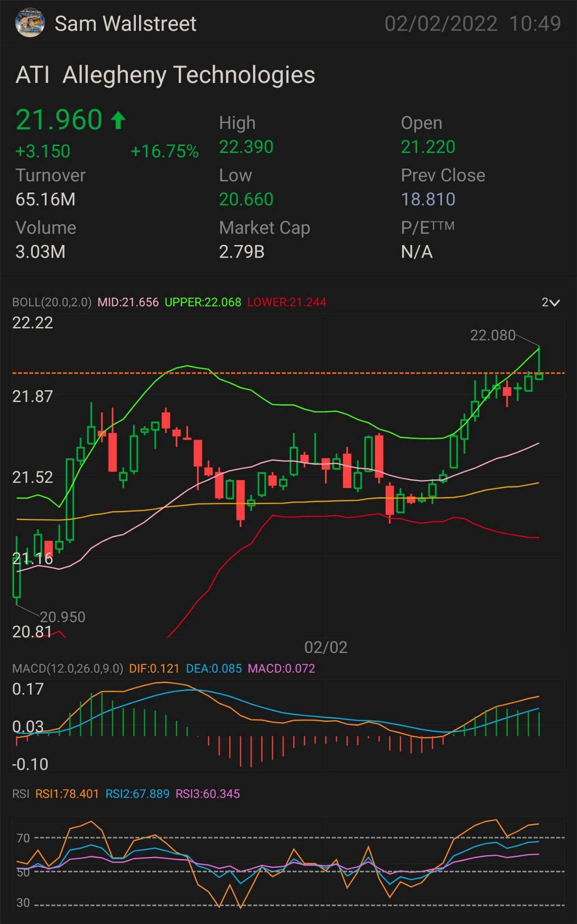Click the RSI indicator label
The image size is (577, 924).
[21, 794]
